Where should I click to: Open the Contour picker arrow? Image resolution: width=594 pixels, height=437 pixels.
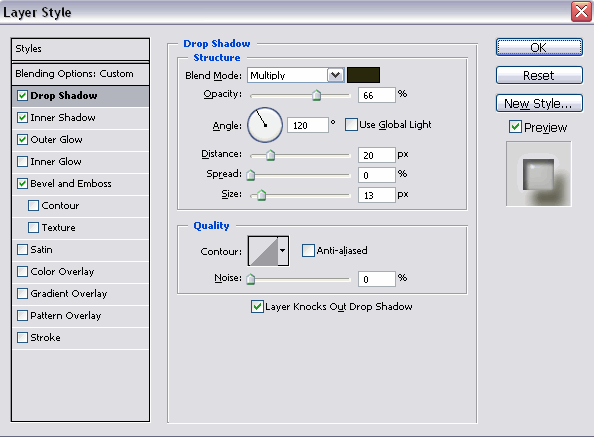[283, 250]
